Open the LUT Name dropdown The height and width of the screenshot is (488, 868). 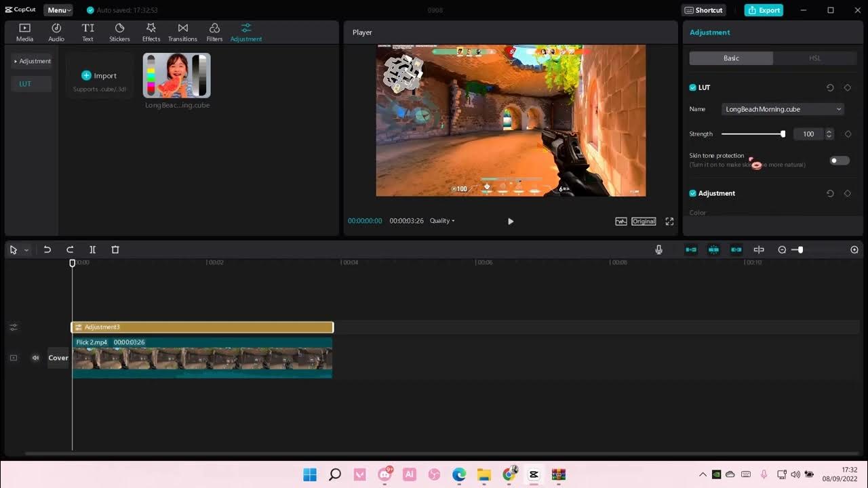(x=783, y=109)
